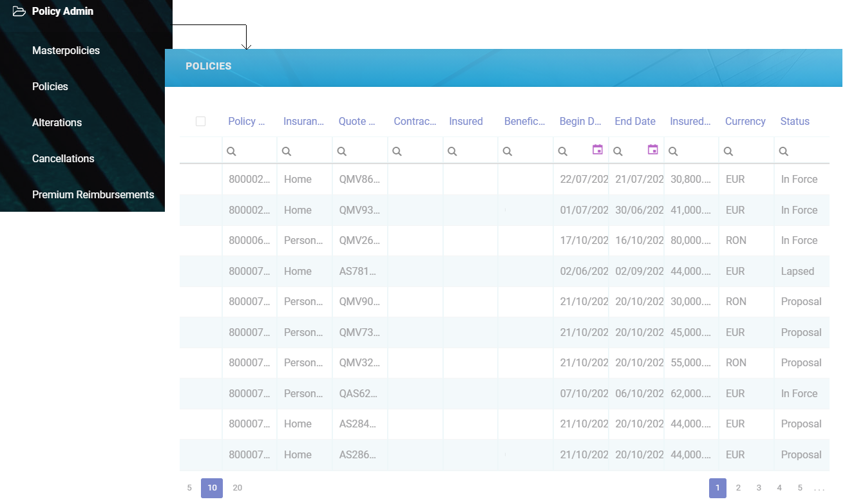Viewport: 845px width, 504px height.
Task: Click search icon in Status filter
Action: (x=784, y=151)
